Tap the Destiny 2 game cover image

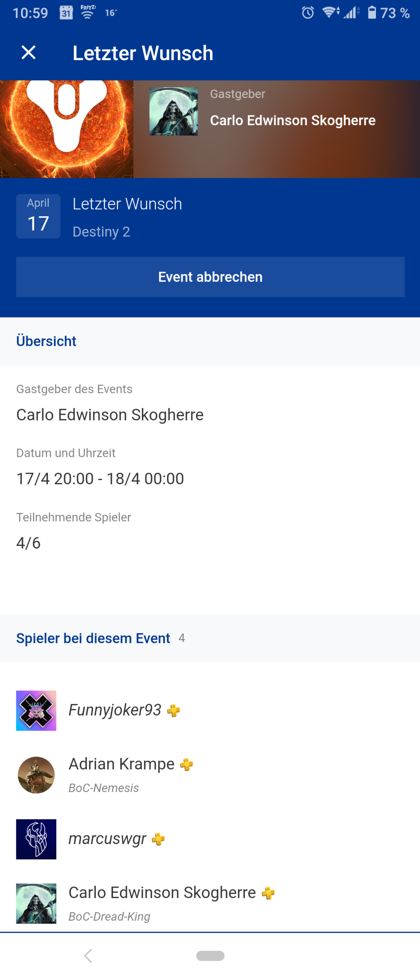(67, 129)
